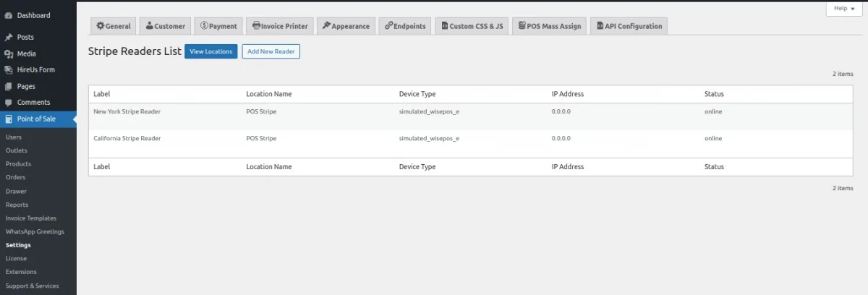
Task: Switch to the Customer tab
Action: [165, 26]
